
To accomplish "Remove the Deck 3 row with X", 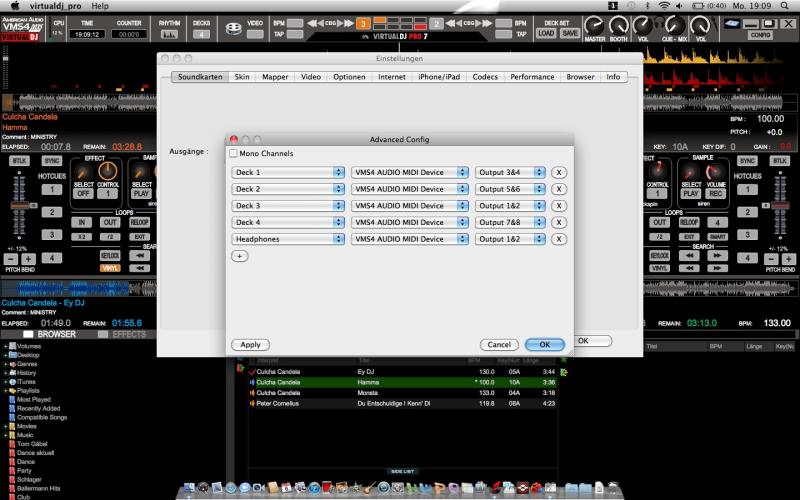I will click(559, 206).
